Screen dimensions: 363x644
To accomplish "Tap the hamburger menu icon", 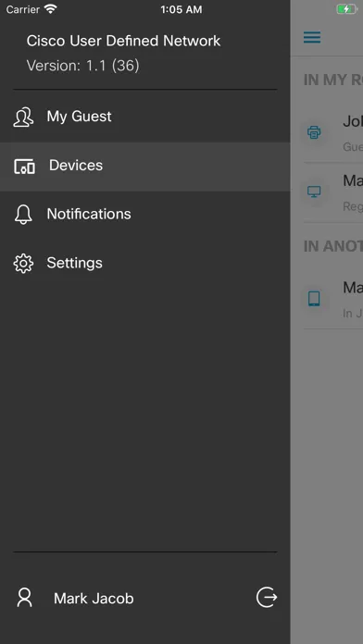I will click(x=312, y=37).
